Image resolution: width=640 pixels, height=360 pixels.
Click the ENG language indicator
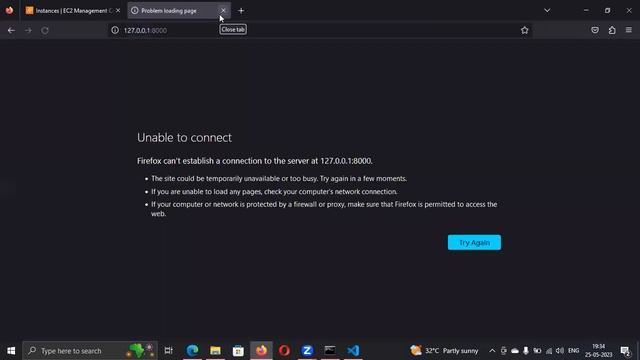(573, 351)
